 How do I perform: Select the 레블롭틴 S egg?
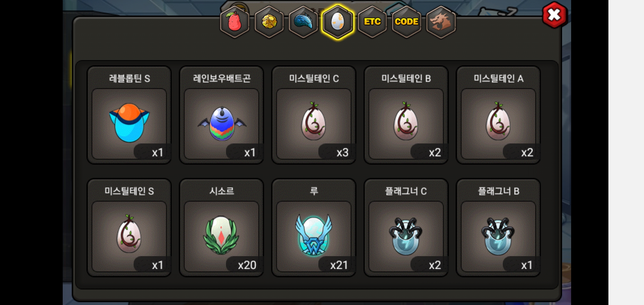[129, 115]
